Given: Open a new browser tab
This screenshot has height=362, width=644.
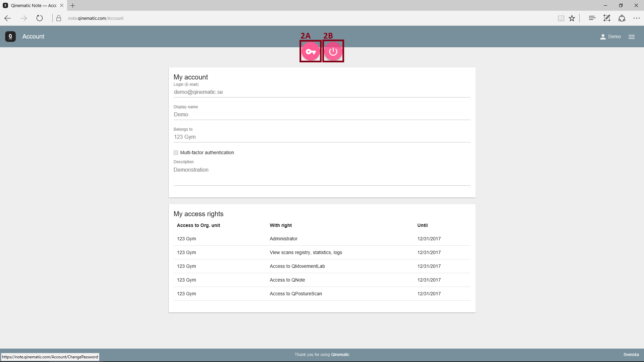Looking at the screenshot, I should [73, 5].
